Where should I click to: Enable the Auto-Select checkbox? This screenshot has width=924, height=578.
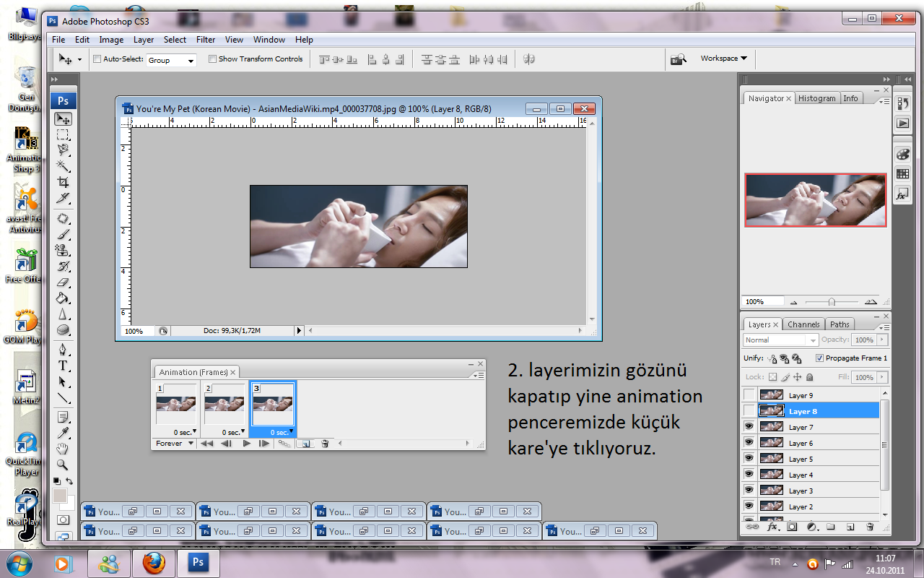pos(97,59)
